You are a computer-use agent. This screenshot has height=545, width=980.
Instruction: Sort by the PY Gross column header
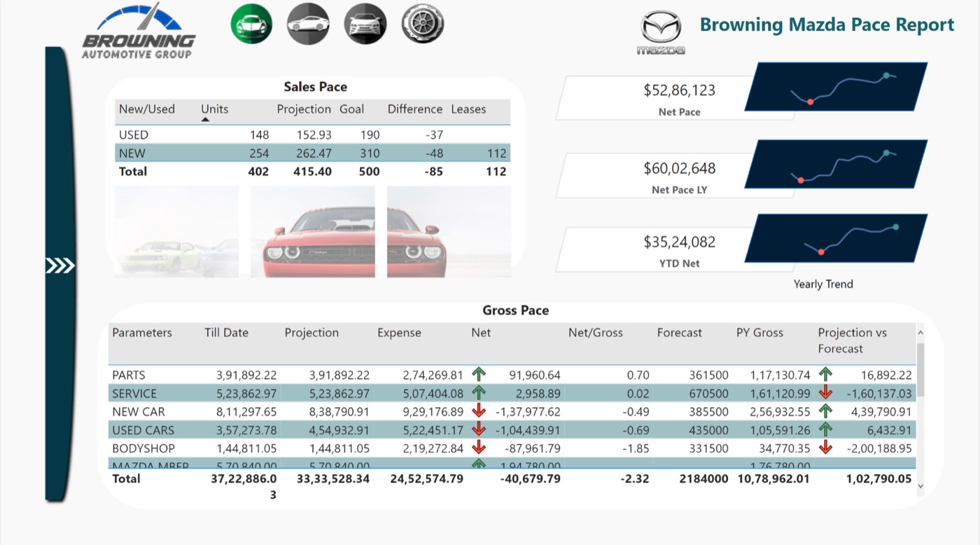pyautogui.click(x=759, y=333)
